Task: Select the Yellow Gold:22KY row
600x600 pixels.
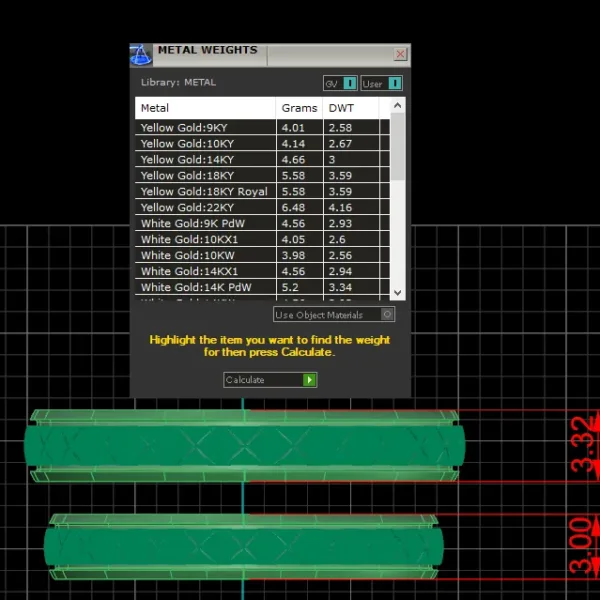Action: (262, 207)
